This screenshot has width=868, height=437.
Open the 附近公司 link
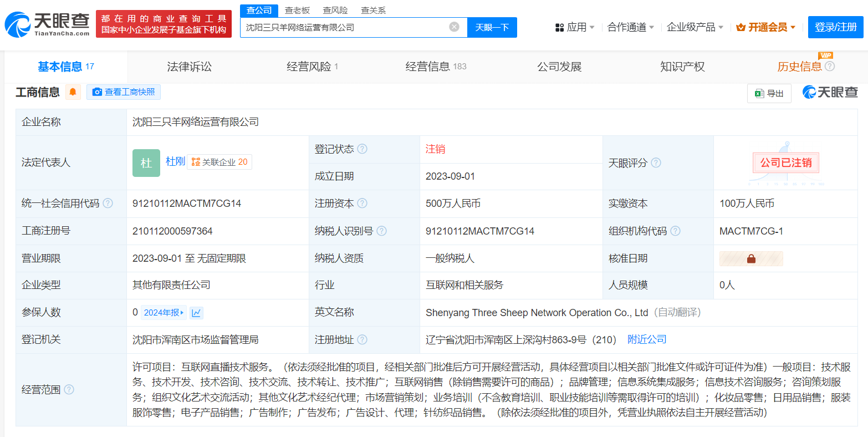click(647, 339)
